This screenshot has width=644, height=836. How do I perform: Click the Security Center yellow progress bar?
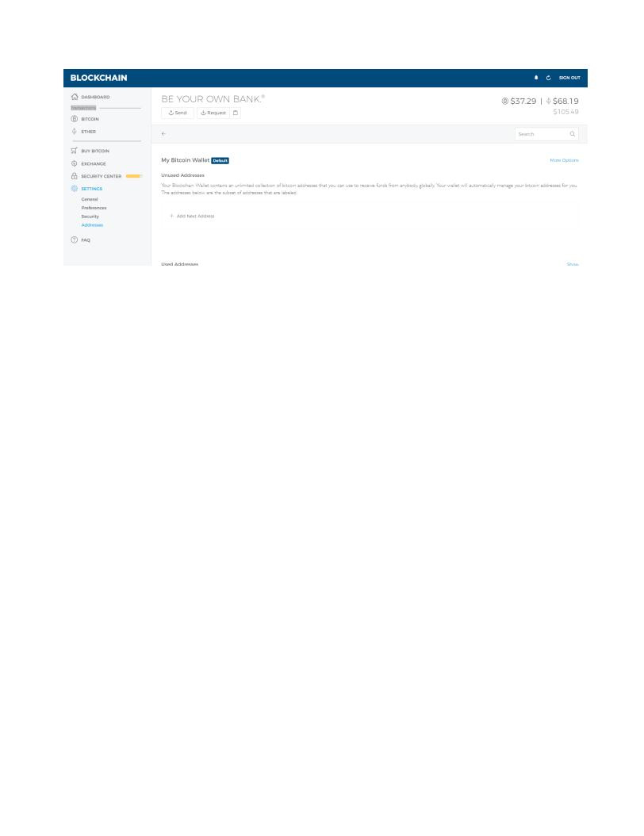click(134, 176)
